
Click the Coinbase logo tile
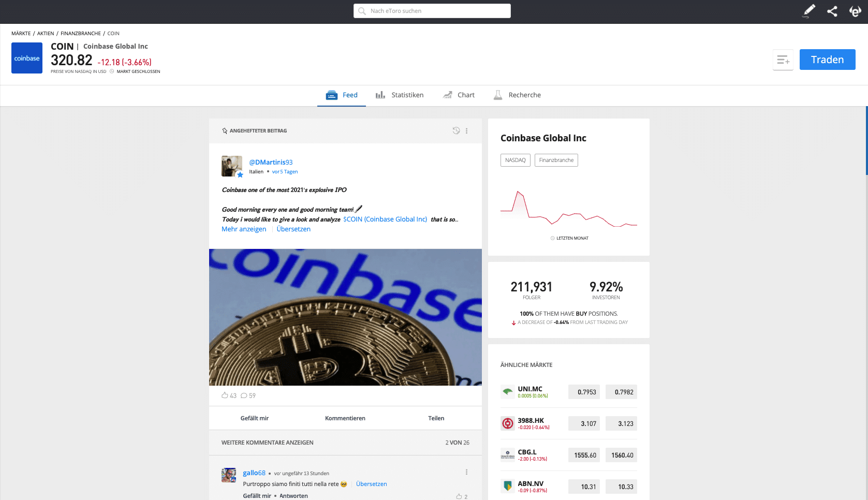[27, 58]
